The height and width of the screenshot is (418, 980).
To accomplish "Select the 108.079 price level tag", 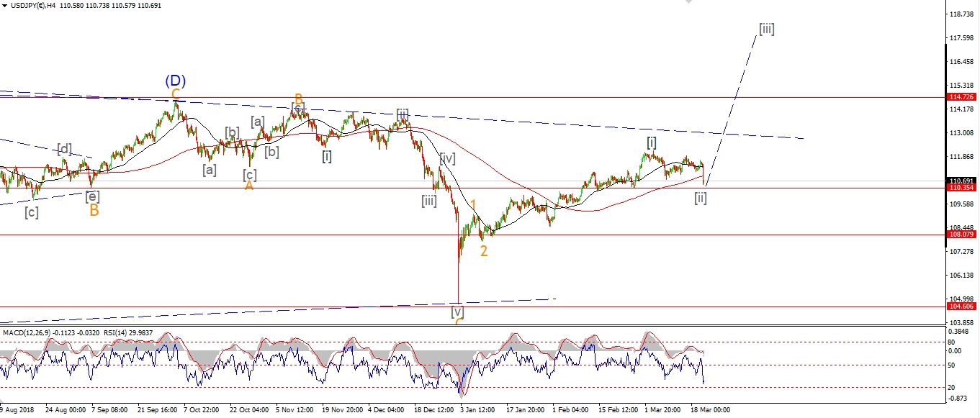I will [x=962, y=235].
